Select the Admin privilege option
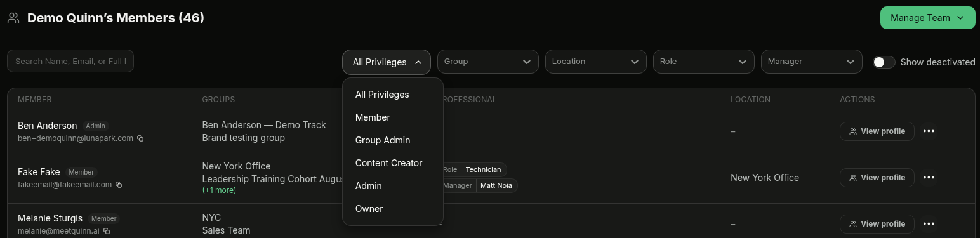The image size is (980, 238). pos(393,186)
